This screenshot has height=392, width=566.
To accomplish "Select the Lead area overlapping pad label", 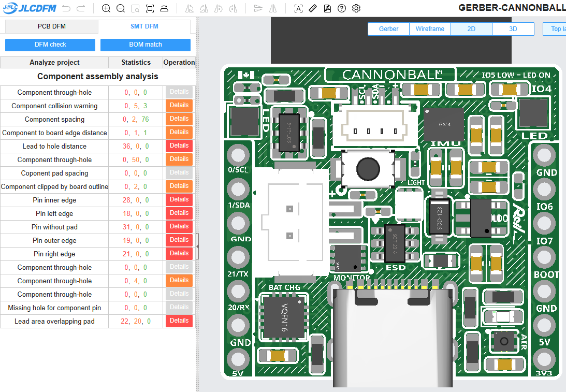I will (54, 321).
